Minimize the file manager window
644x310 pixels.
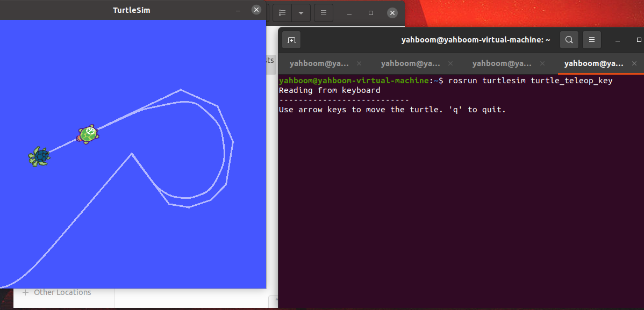349,13
